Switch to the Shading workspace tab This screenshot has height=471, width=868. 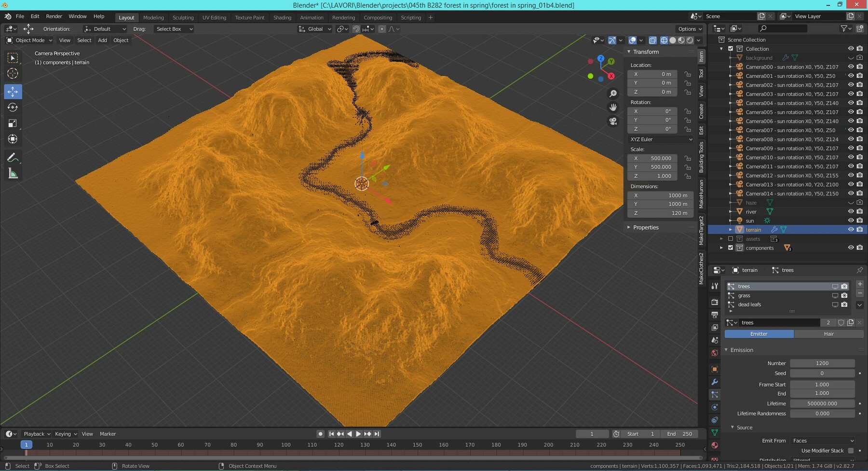[282, 17]
